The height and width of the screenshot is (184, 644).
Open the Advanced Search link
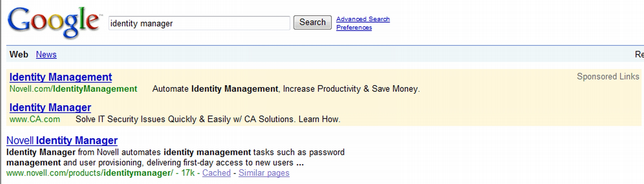coord(363,19)
